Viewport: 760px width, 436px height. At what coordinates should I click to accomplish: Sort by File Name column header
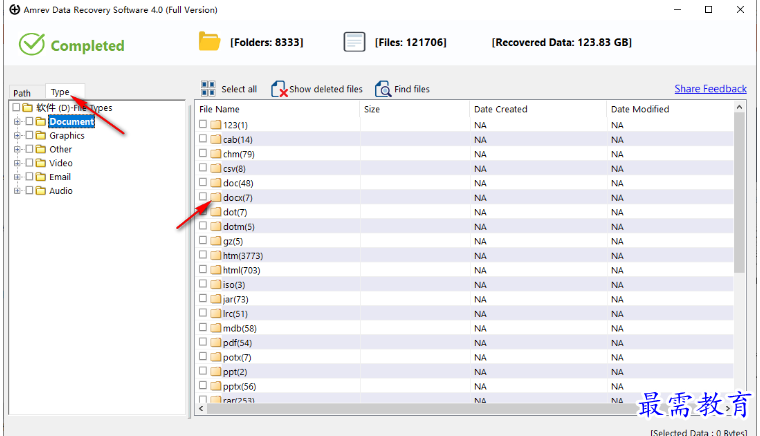point(277,109)
